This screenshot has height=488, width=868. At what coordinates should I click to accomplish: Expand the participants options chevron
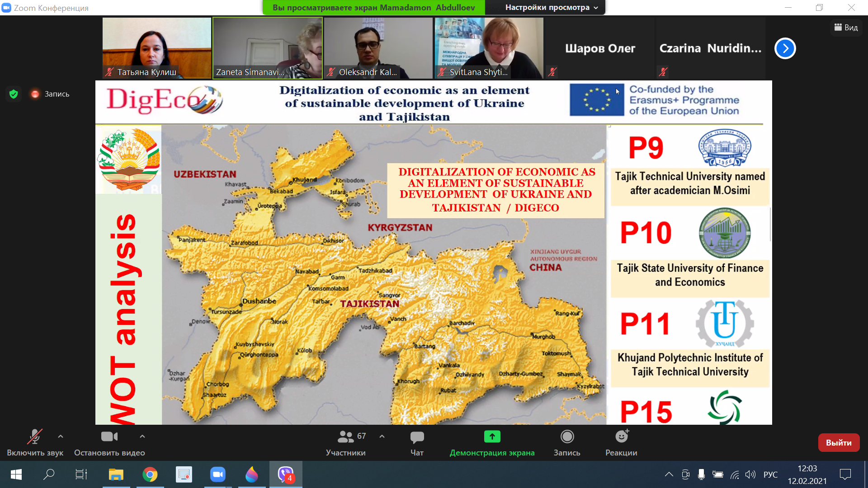pos(382,436)
